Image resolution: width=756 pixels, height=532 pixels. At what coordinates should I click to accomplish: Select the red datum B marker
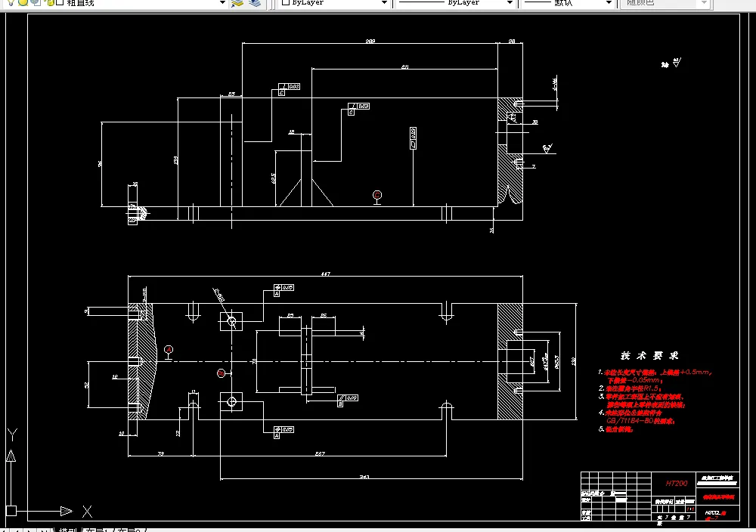coord(221,373)
